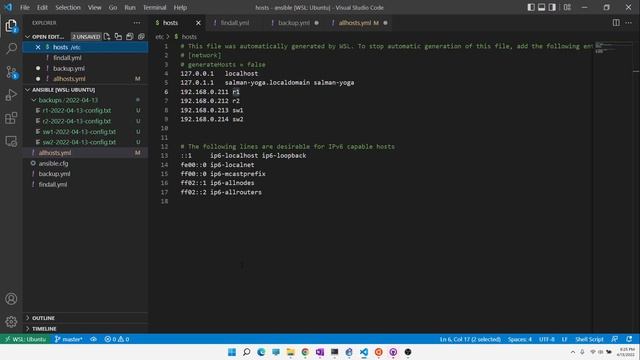The width and height of the screenshot is (640, 360).
Task: Open the Search view in the activity bar
Action: pos(11,49)
